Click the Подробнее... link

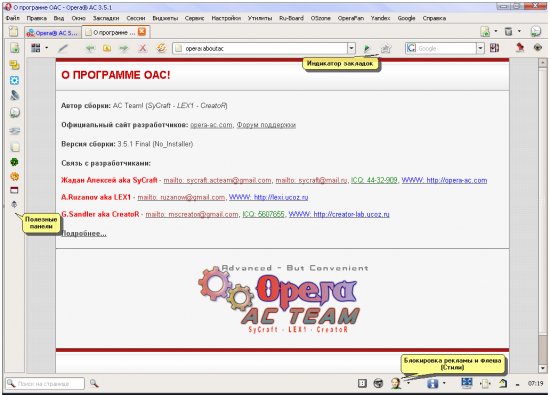tap(84, 233)
